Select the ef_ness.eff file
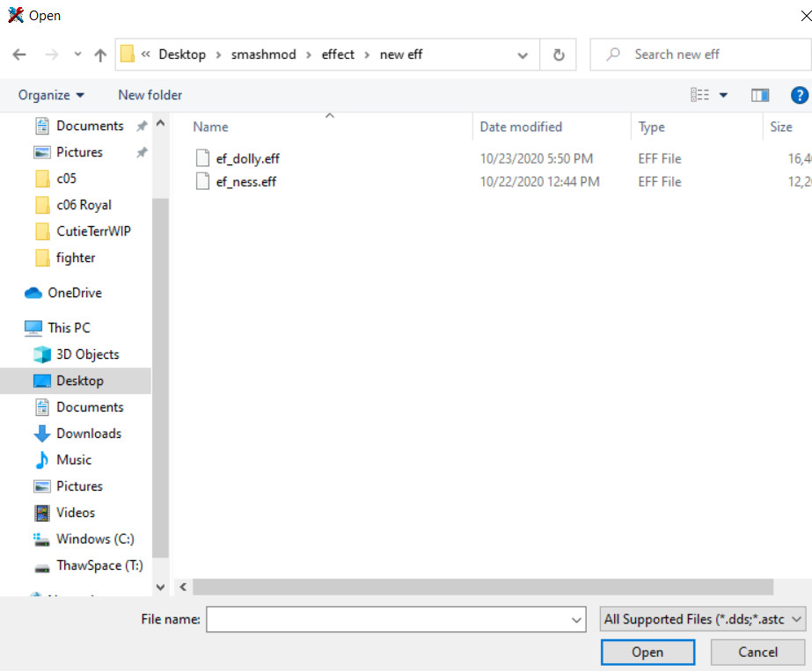Image resolution: width=812 pixels, height=671 pixels. click(246, 182)
